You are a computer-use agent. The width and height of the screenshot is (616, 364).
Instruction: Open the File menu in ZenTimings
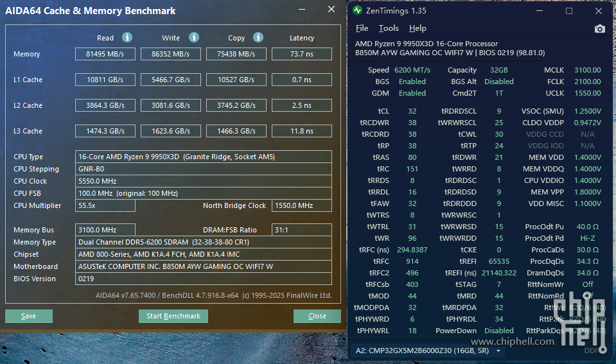coord(362,28)
